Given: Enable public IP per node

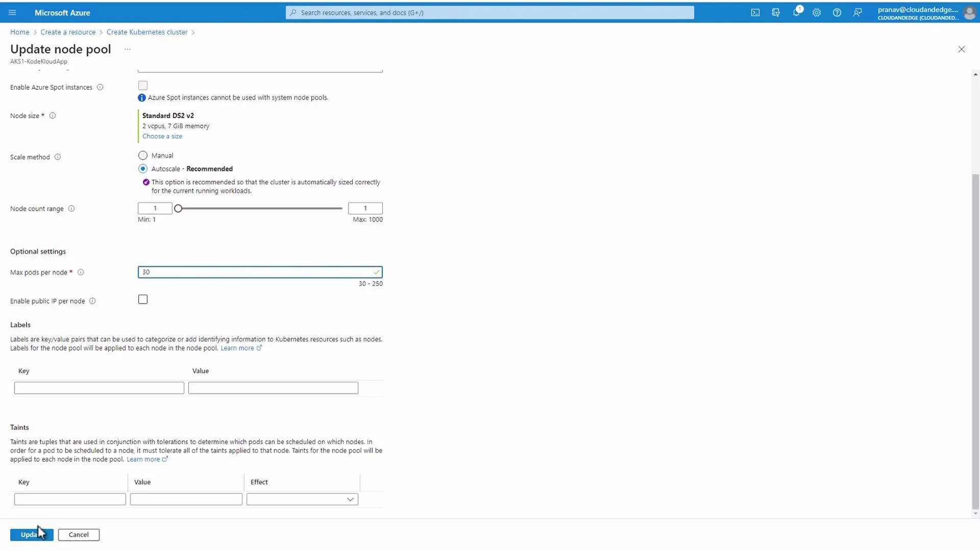Looking at the screenshot, I should 142,299.
